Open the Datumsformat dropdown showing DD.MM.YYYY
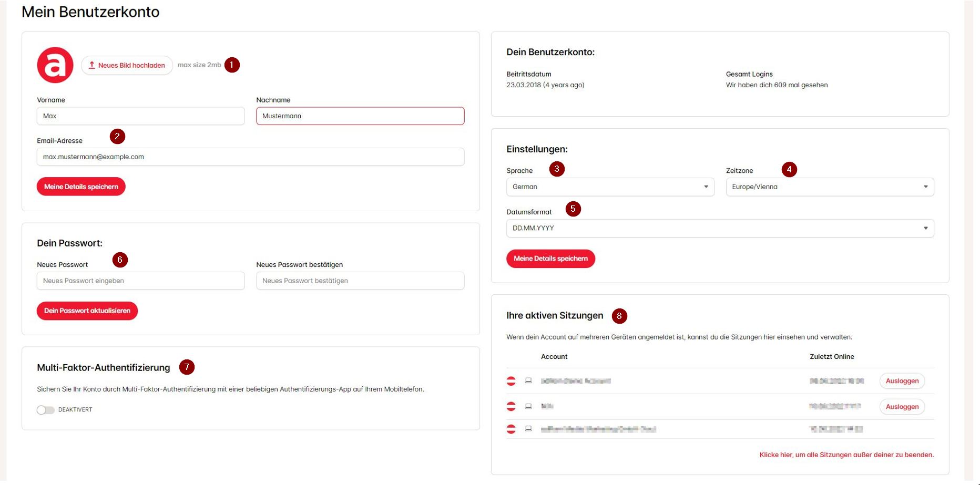This screenshot has width=980, height=485. coord(720,229)
